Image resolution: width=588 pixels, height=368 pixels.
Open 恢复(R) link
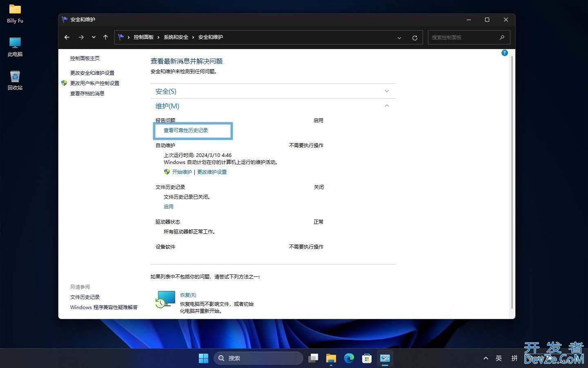point(188,295)
